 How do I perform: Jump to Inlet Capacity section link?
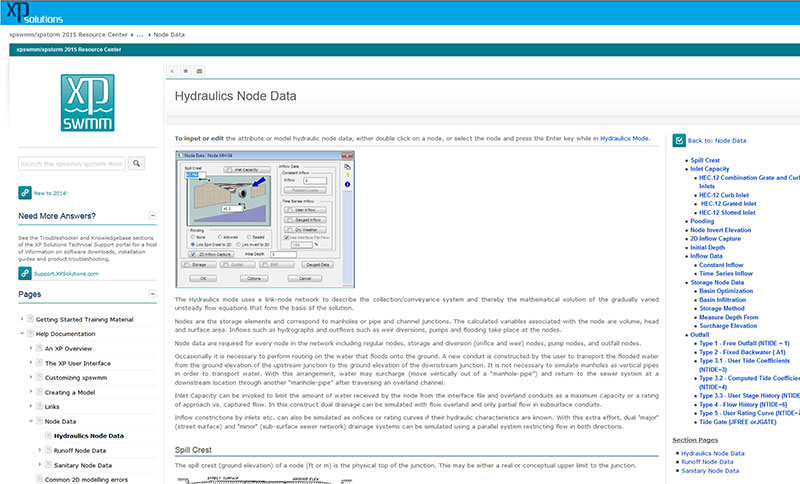[710, 169]
